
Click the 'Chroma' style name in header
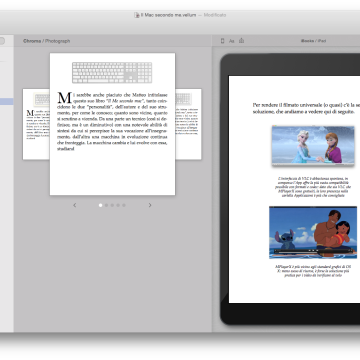[x=32, y=41]
